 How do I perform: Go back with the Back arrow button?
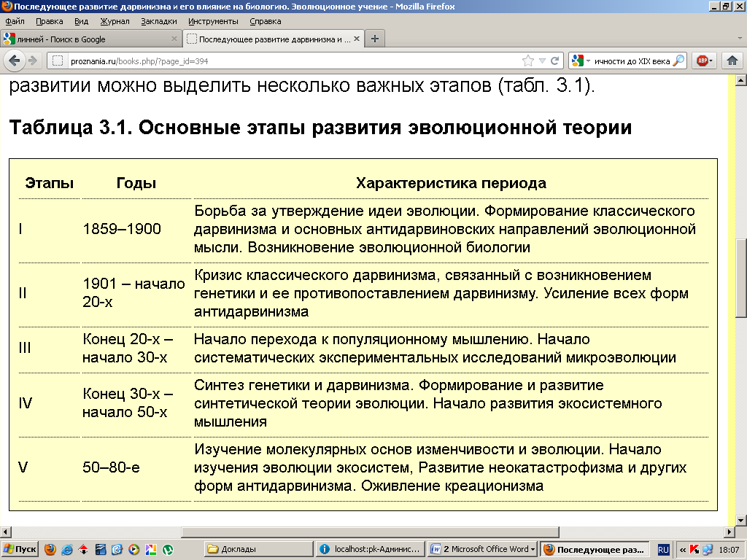(14, 61)
